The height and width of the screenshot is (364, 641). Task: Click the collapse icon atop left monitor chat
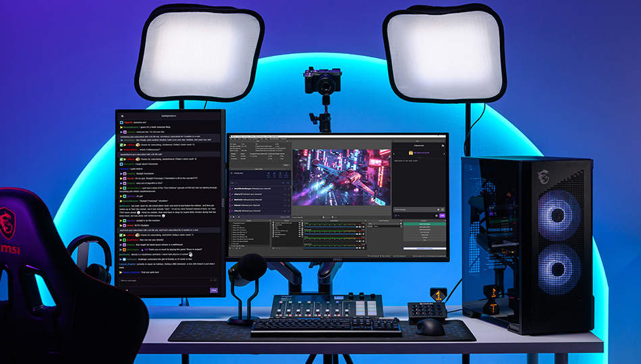coord(122,116)
